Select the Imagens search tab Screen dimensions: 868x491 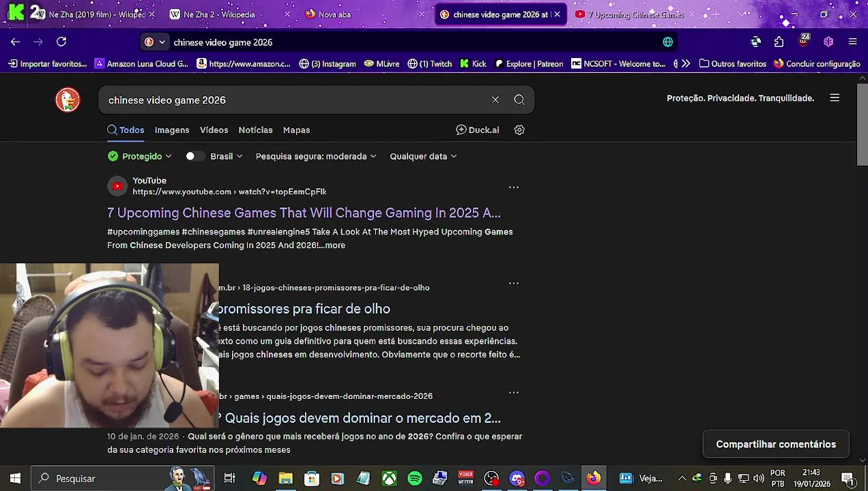[x=172, y=130]
